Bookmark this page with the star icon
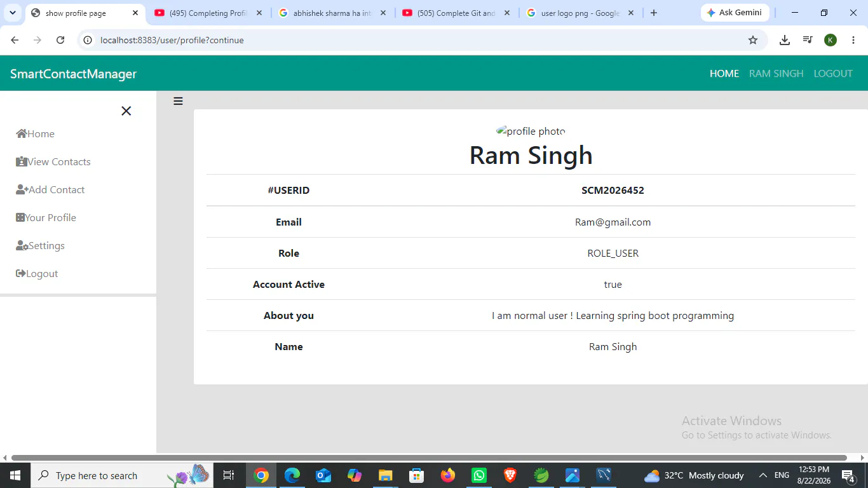The width and height of the screenshot is (868, 488). point(753,40)
